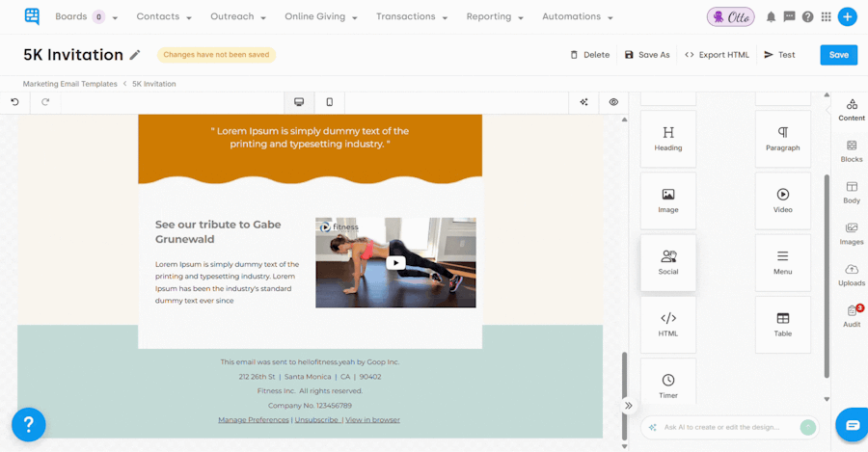Select the Table content block
The width and height of the screenshot is (868, 452).
[x=783, y=325]
